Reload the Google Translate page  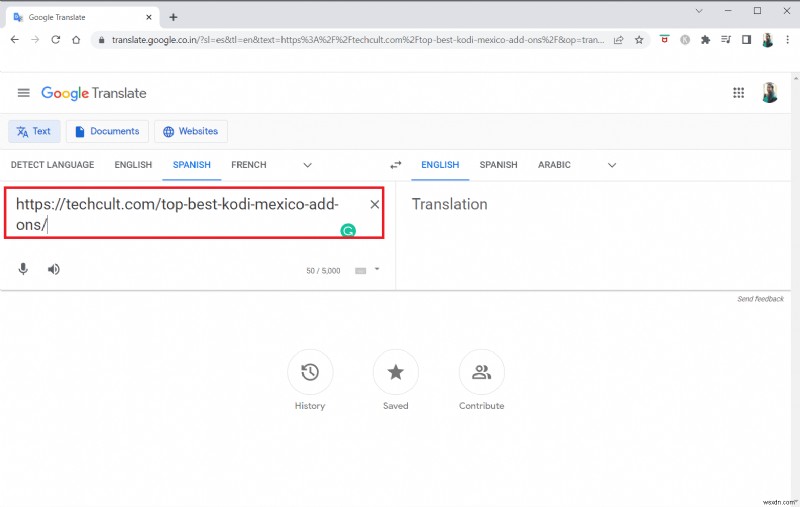tap(56, 40)
